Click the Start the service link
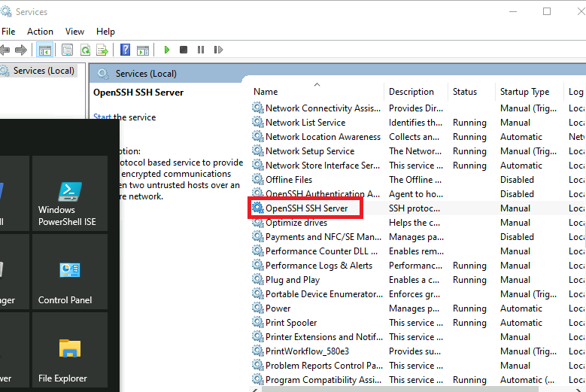This screenshot has height=392, width=586. pyautogui.click(x=102, y=117)
